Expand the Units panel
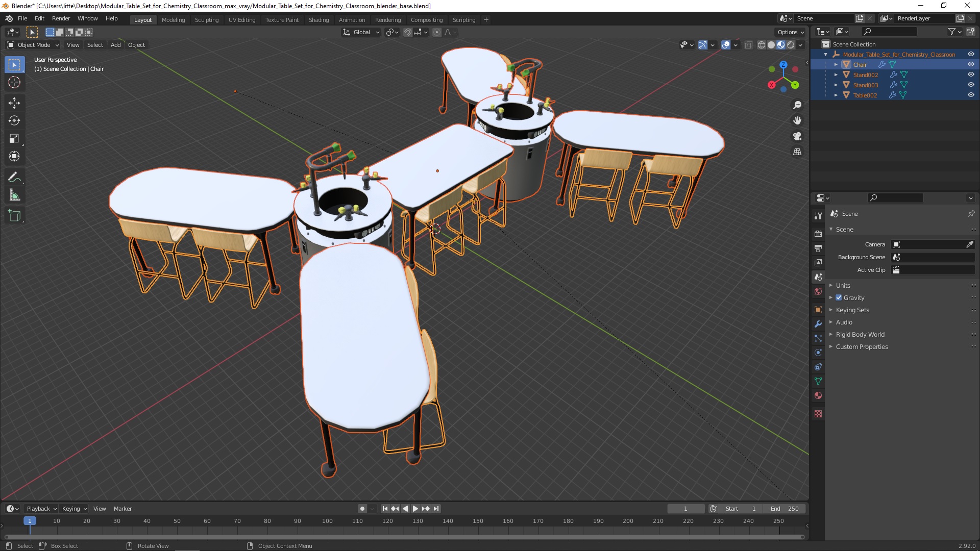The height and width of the screenshot is (551, 980). pyautogui.click(x=843, y=285)
